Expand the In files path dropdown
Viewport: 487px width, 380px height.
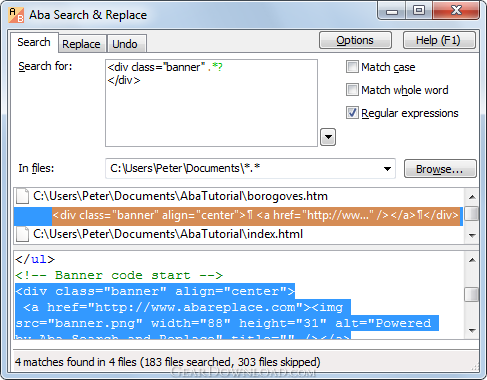click(387, 169)
